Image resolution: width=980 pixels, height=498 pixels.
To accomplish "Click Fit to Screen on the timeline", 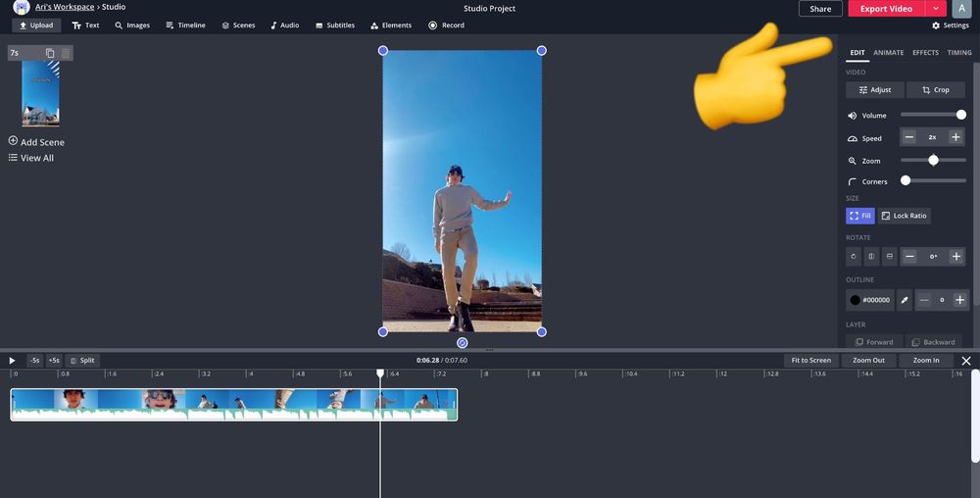I will click(x=810, y=361).
